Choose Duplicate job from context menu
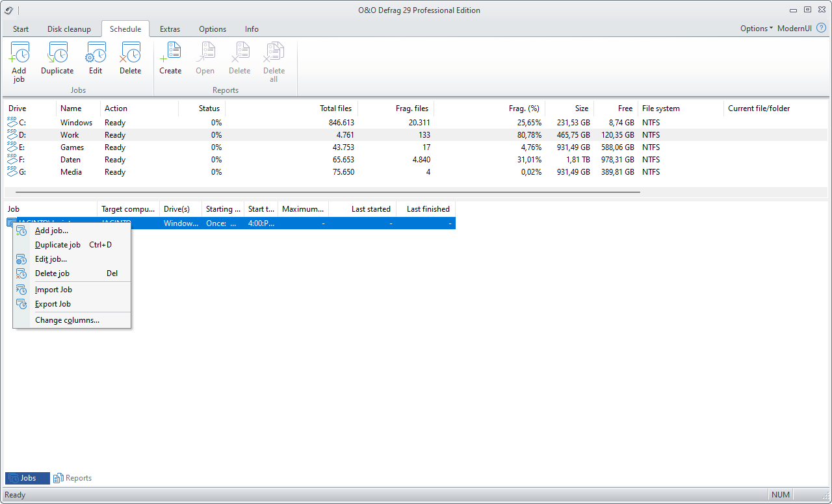The width and height of the screenshot is (832, 504). coord(72,245)
